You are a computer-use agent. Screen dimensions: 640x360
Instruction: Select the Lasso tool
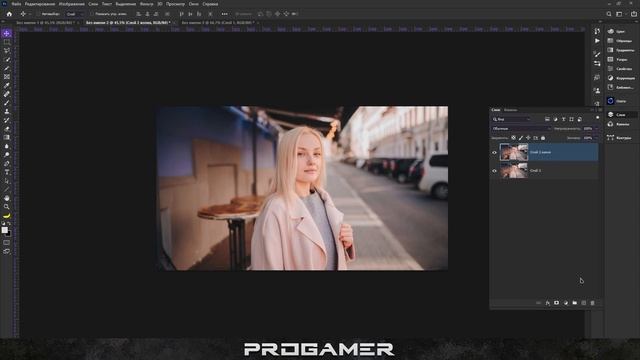(x=7, y=51)
